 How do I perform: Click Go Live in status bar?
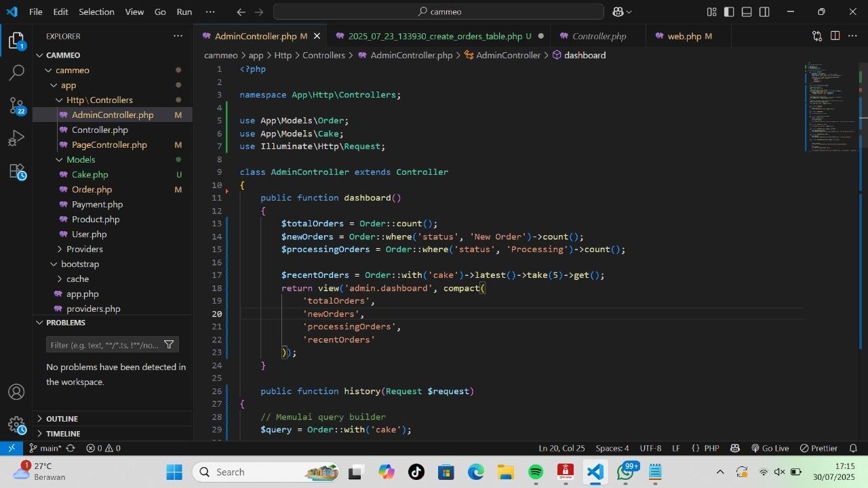[770, 448]
